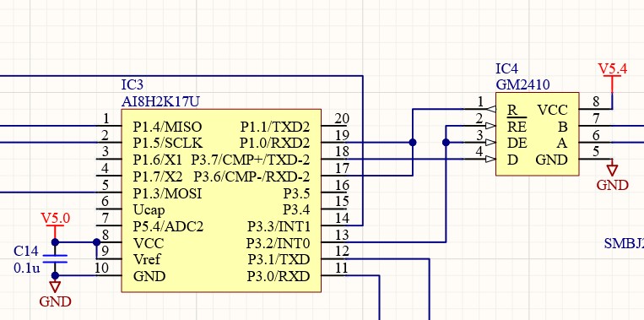Click pin label P1.6/X1
This screenshot has width=644, height=320.
pos(158,160)
